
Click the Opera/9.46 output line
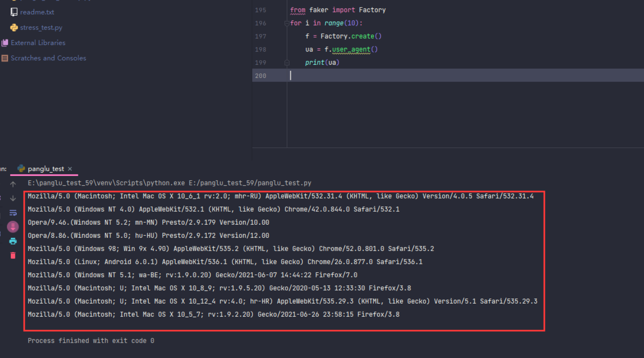point(148,222)
